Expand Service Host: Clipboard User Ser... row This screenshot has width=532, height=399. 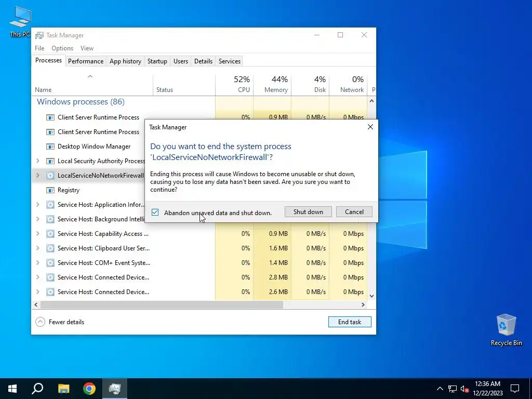pyautogui.click(x=37, y=248)
